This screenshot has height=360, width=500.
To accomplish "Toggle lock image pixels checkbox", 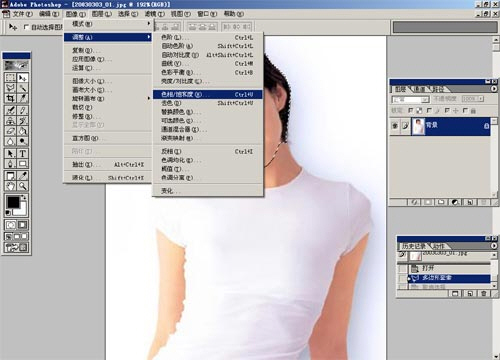I will point(429,110).
